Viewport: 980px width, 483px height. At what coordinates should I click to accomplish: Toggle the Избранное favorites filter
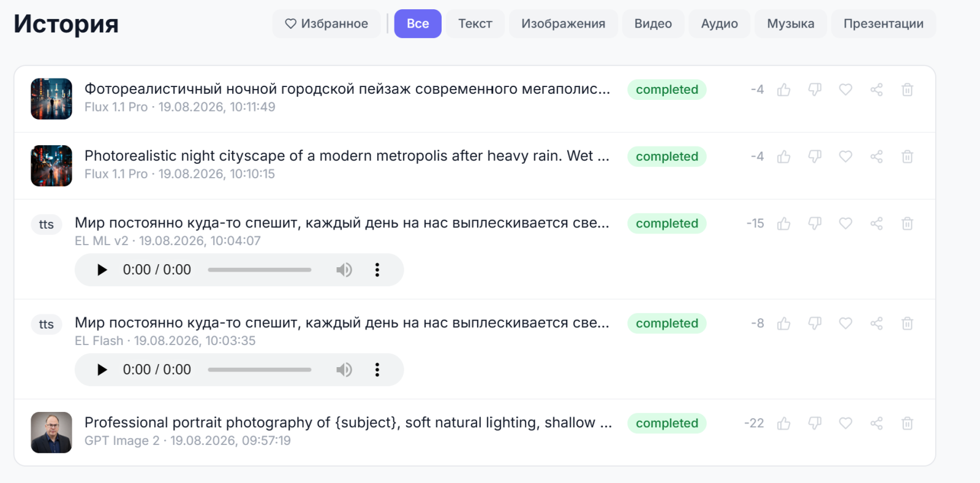326,24
